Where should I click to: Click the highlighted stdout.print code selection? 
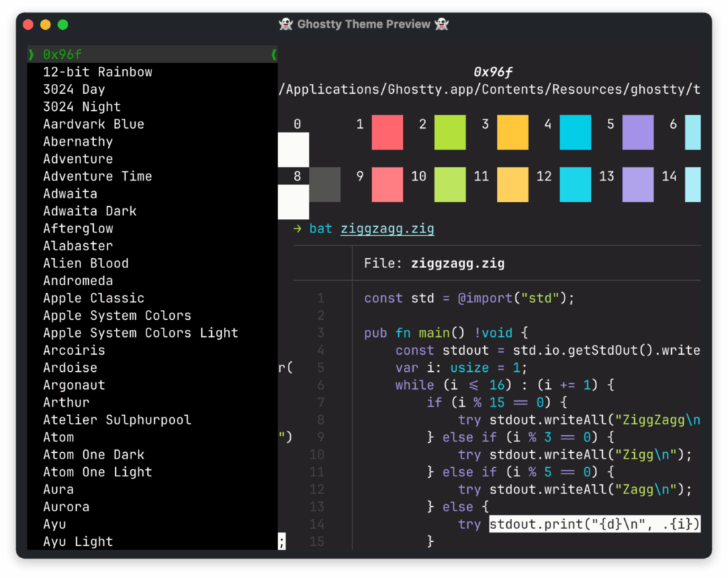click(594, 525)
